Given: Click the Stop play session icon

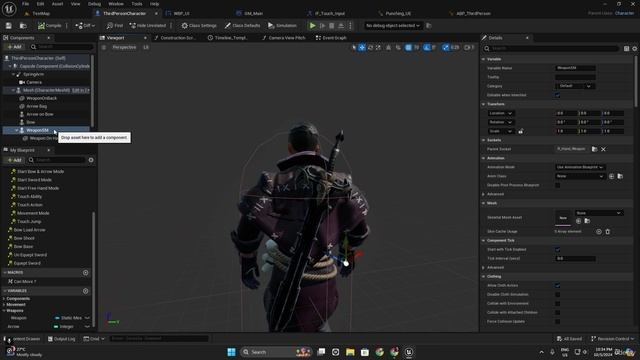Looking at the screenshot, I should (331, 26).
